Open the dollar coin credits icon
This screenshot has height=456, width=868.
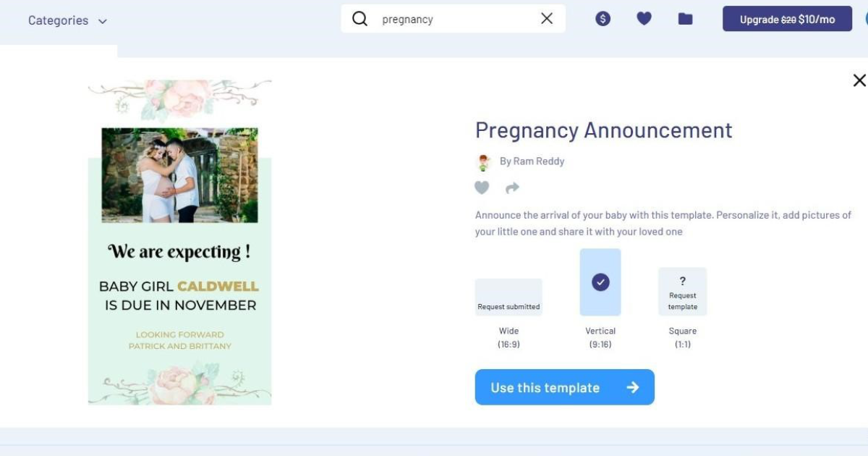[603, 19]
